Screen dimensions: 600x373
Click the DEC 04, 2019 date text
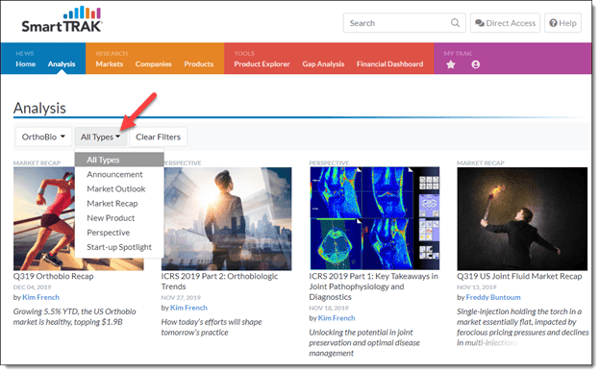(32, 287)
